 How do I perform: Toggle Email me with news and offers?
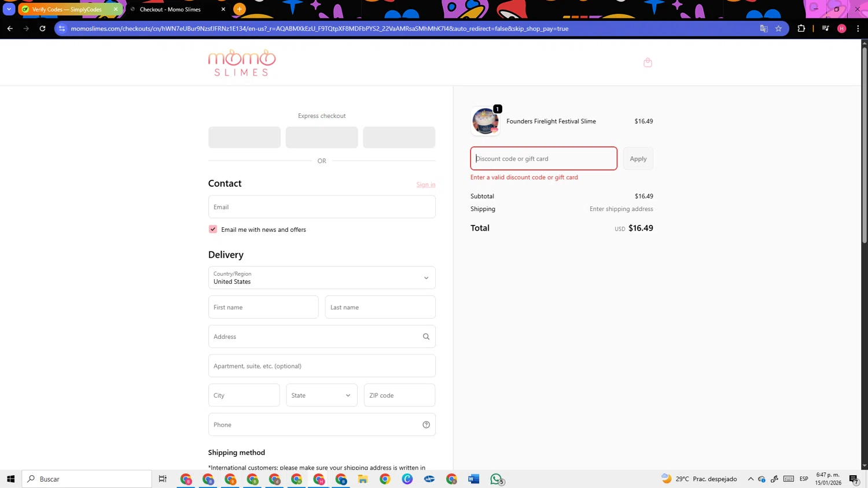[x=213, y=229]
